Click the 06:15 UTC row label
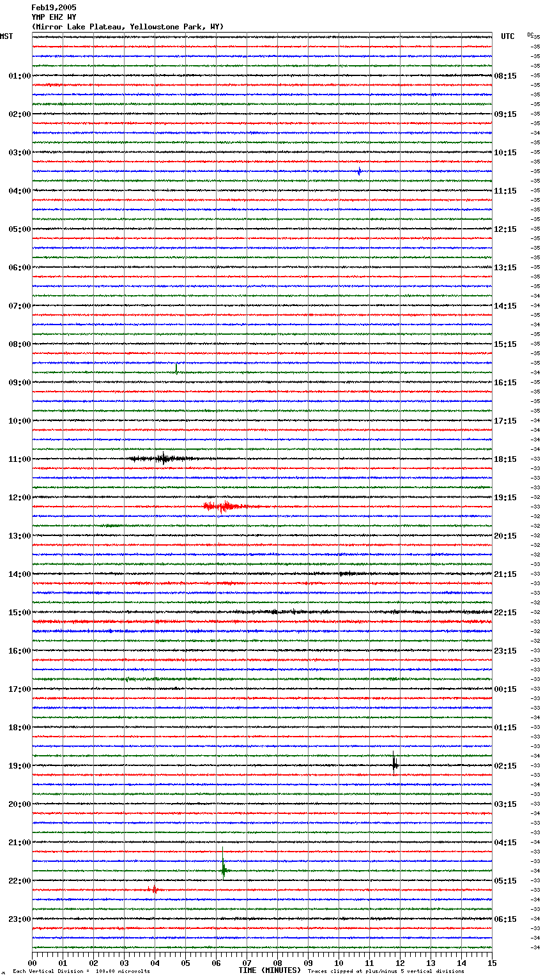Image resolution: width=543 pixels, height=980 pixels. (x=505, y=919)
